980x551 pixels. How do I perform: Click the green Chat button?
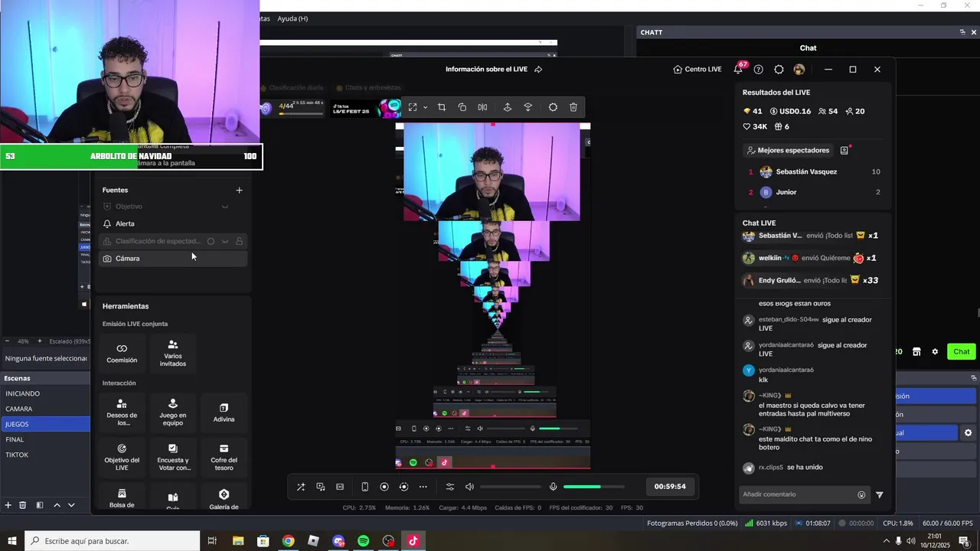(x=962, y=352)
